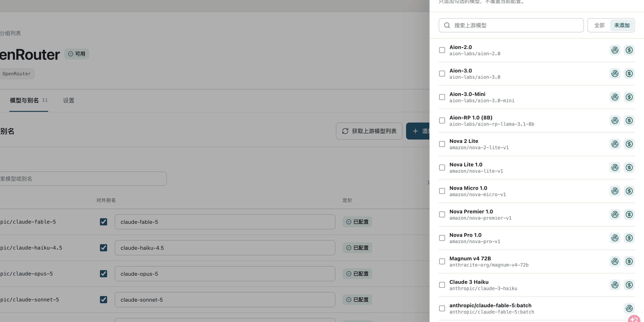Open the dollar icon for Nova Lite 1.0
The image size is (644, 322).
tap(629, 167)
